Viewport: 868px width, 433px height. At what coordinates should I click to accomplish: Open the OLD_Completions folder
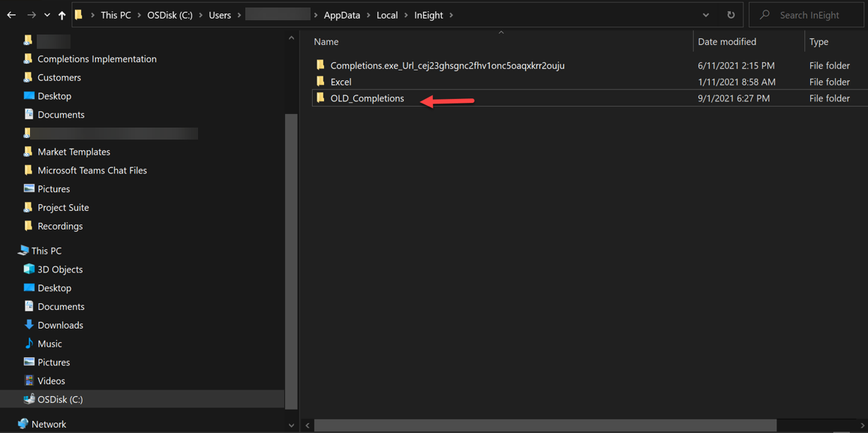367,98
